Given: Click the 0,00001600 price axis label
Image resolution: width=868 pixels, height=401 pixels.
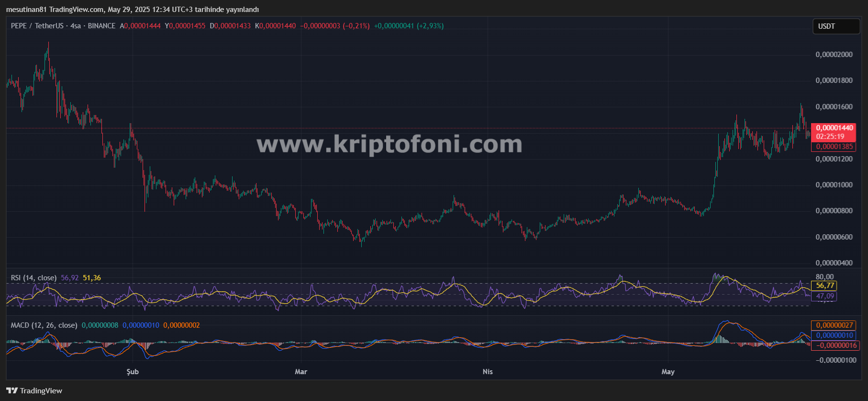Looking at the screenshot, I should [x=834, y=107].
